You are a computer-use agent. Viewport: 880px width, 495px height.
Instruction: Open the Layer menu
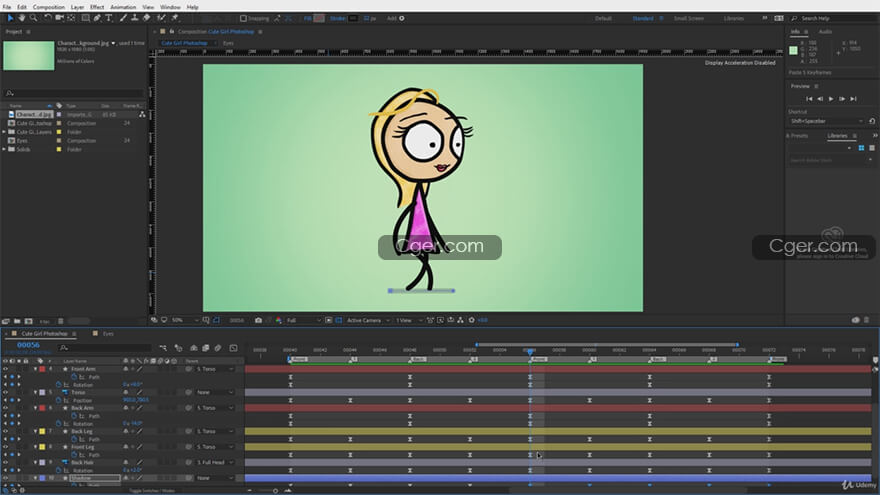click(77, 7)
